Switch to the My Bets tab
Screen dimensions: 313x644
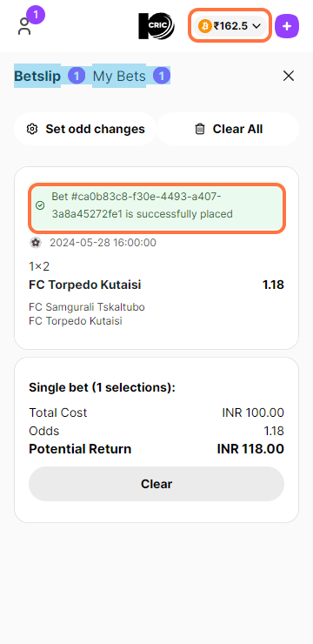point(119,76)
